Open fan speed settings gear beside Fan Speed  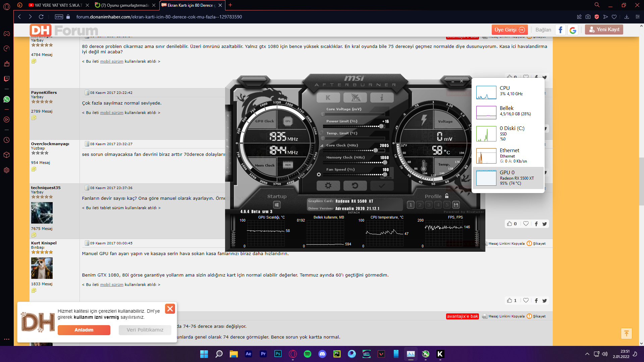[x=319, y=175]
